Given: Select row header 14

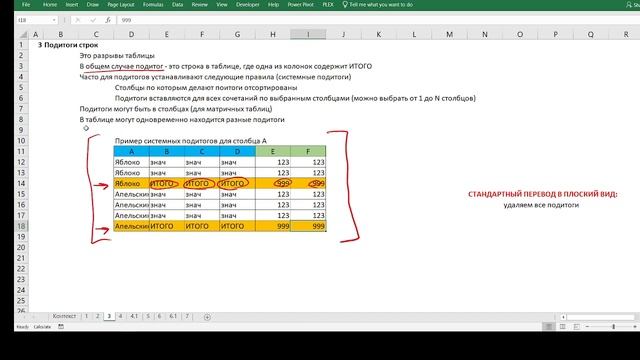Looking at the screenshot, I should (x=21, y=183).
